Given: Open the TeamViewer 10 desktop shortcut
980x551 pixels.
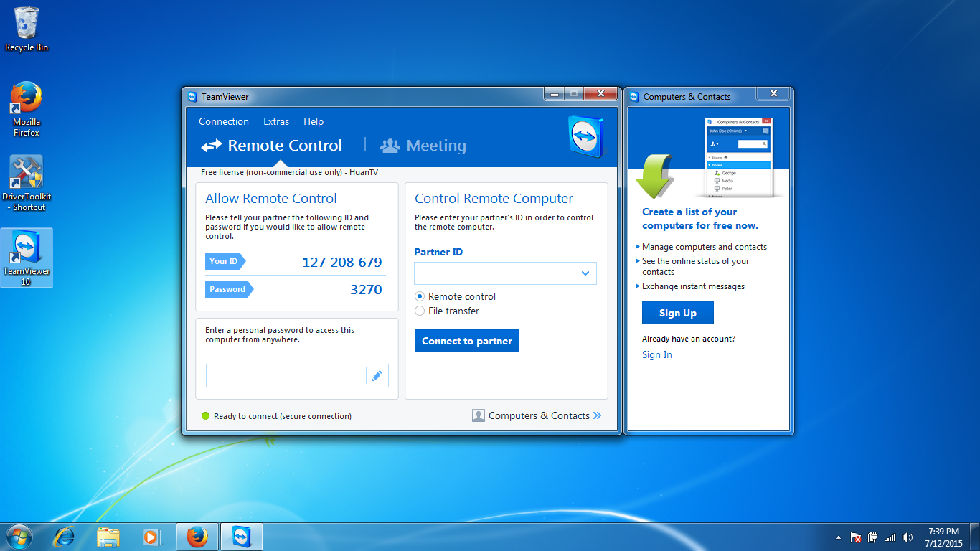Looking at the screenshot, I should coord(27,258).
